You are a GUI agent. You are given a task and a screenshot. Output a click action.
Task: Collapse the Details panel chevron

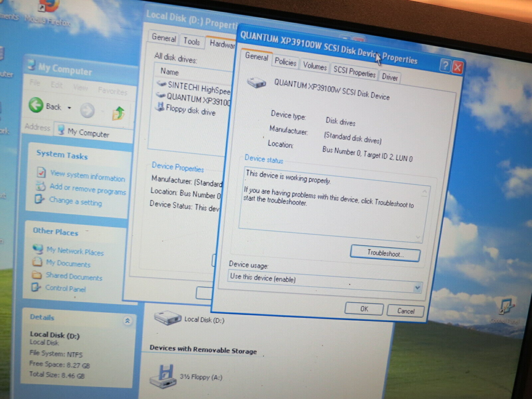coord(127,321)
